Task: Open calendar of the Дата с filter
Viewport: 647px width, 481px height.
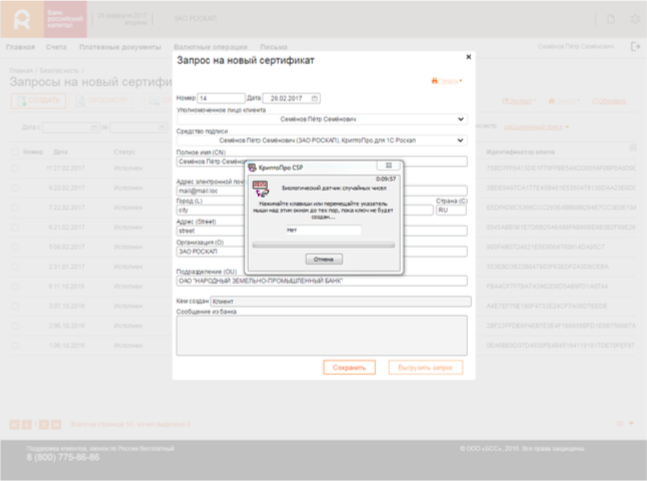Action: point(94,127)
